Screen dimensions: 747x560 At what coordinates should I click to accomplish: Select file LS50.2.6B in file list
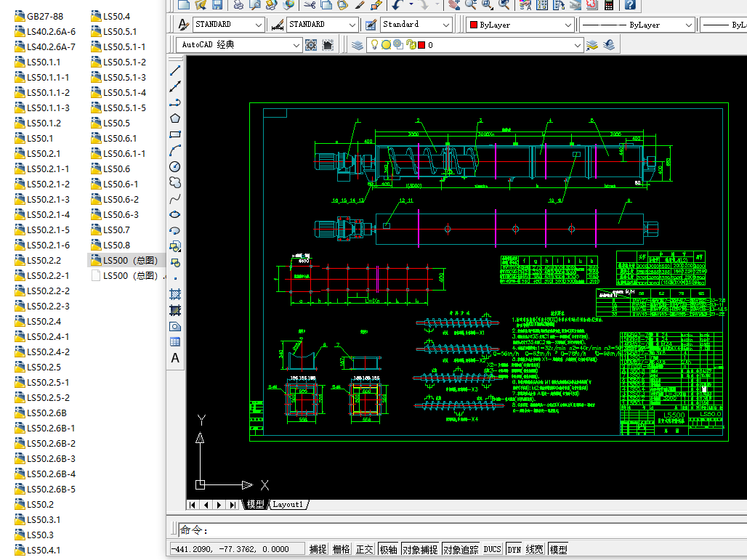tap(47, 413)
